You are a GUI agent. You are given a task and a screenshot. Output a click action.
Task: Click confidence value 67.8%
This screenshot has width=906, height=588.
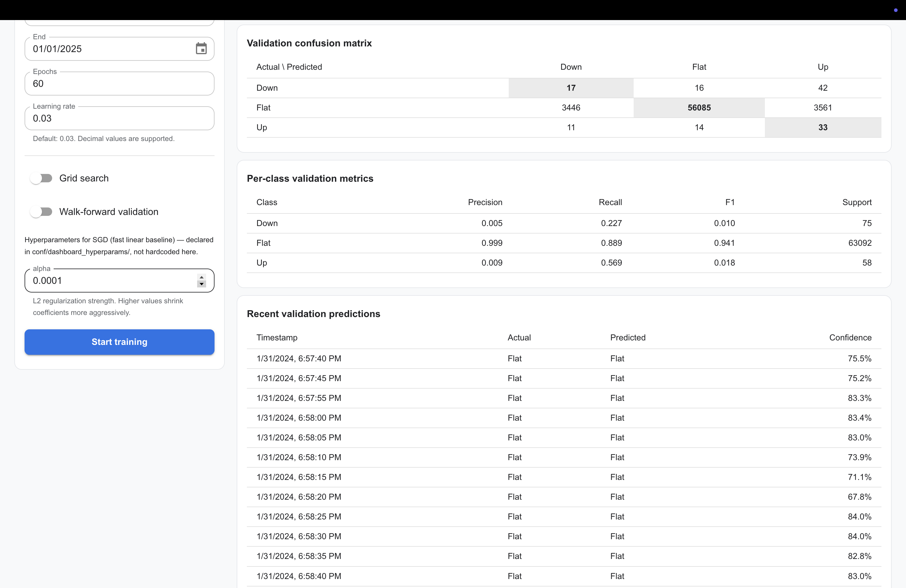click(x=860, y=497)
